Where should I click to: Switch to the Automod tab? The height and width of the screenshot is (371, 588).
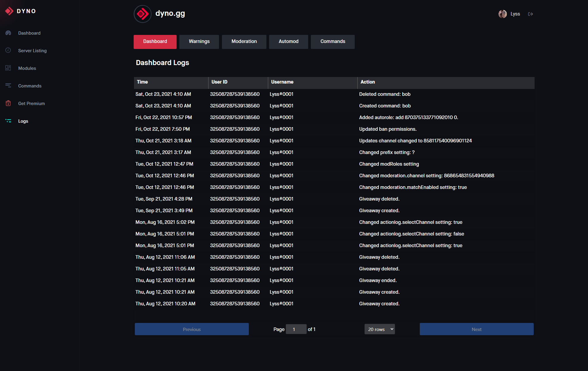tap(288, 41)
